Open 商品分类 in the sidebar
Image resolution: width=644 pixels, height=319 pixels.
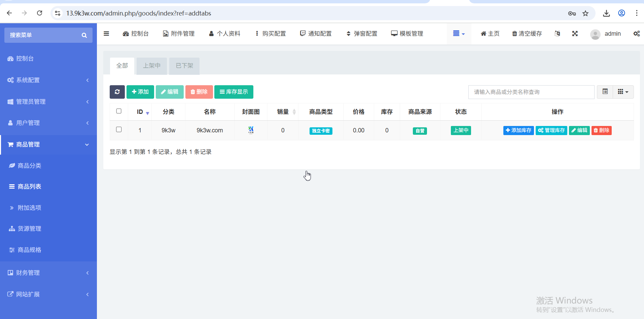click(x=48, y=166)
